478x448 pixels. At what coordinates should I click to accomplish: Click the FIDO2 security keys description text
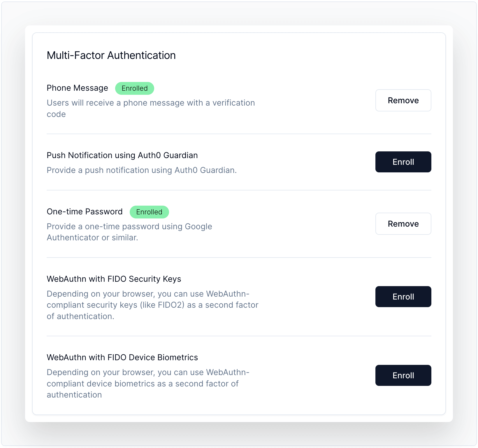152,305
